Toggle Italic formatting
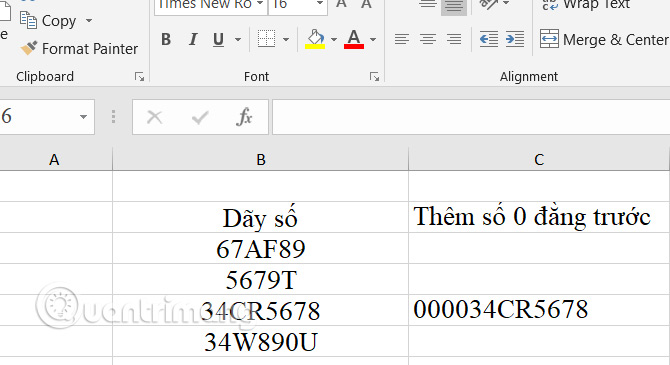The image size is (670, 365). 193,40
